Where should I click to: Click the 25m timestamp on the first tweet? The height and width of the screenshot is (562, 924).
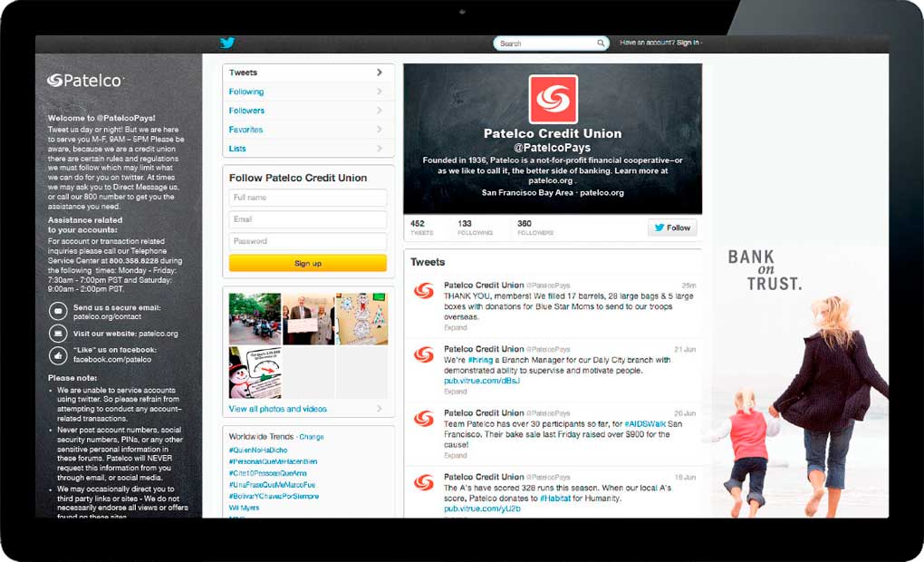pos(688,286)
